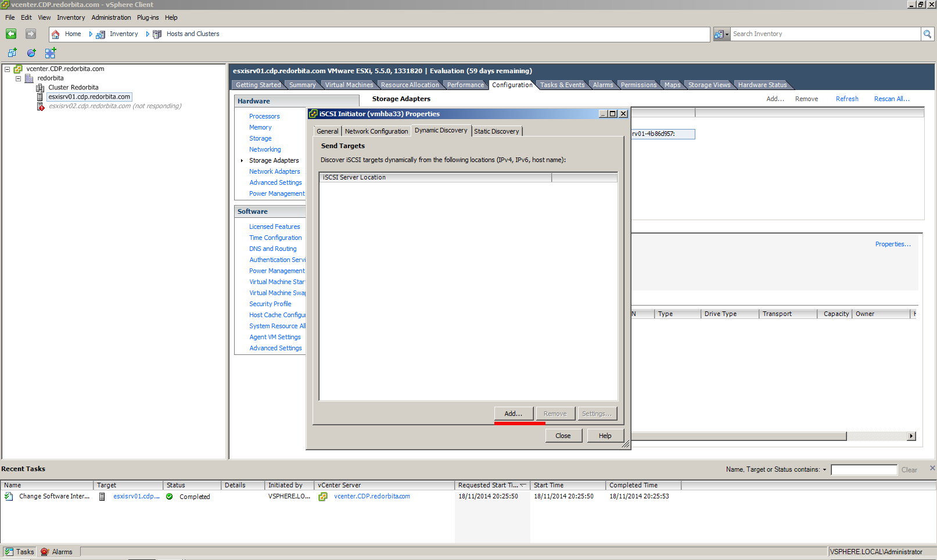Click the Hosts and Clusters breadcrumb icon

157,34
